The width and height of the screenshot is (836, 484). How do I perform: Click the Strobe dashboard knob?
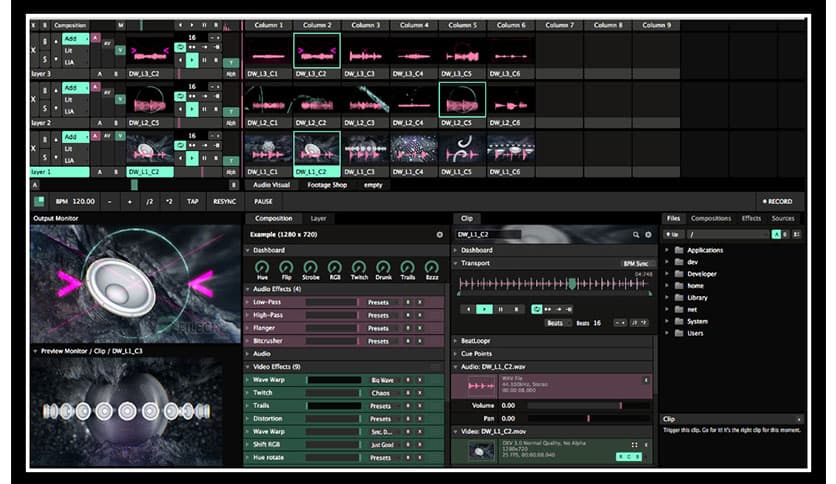click(310, 267)
